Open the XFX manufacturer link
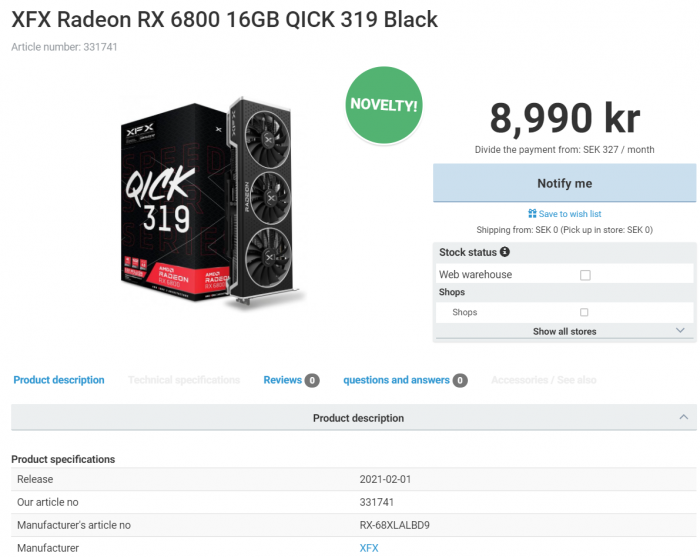Viewport: 700px width, 557px height. click(369, 548)
